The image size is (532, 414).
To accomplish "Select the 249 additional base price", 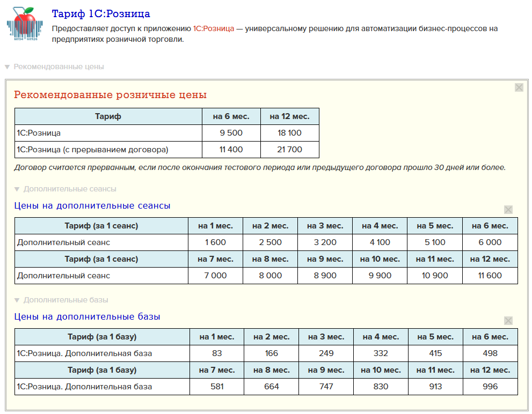I will (326, 353).
